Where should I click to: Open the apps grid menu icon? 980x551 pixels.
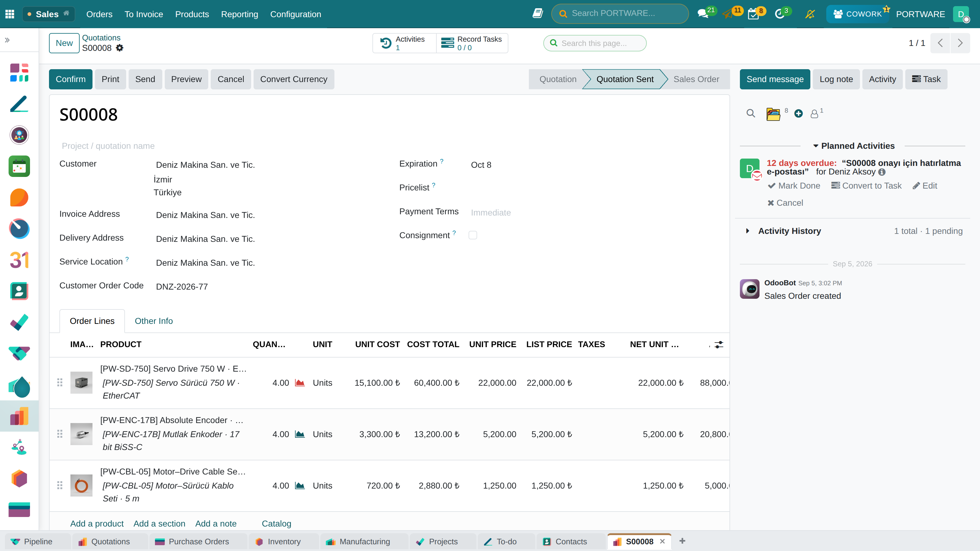click(10, 14)
